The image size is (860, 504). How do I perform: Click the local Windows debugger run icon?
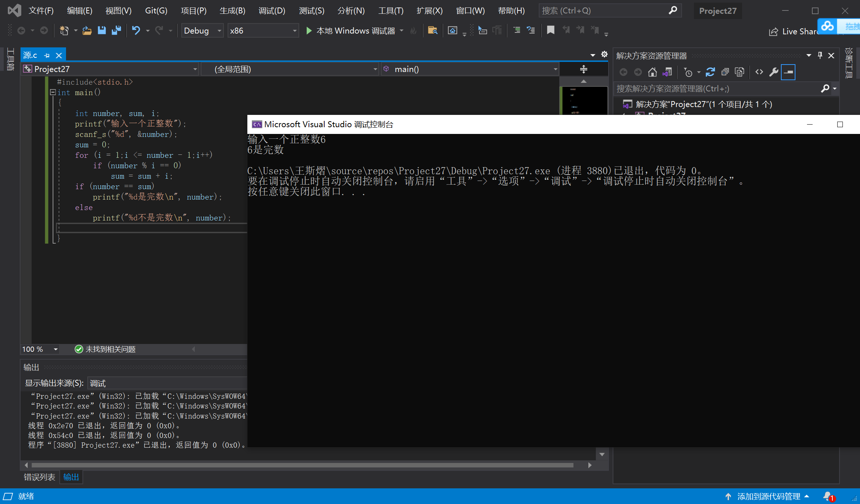point(308,31)
